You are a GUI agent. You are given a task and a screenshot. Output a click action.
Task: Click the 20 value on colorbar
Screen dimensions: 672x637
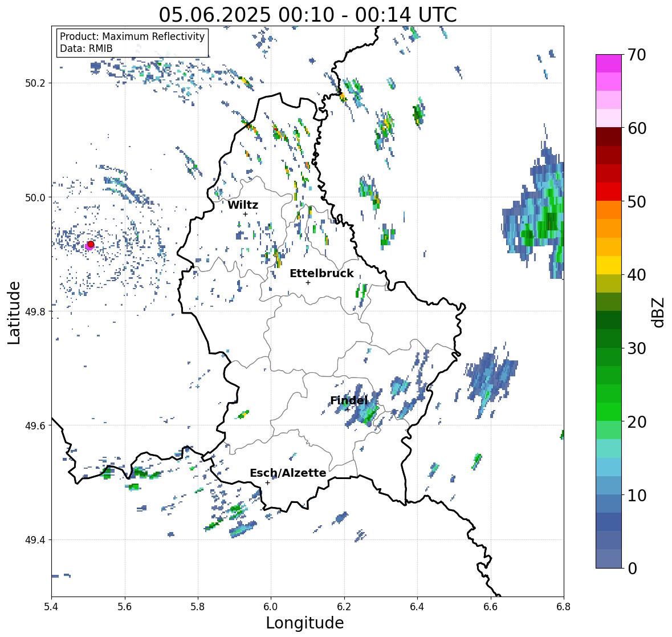click(x=637, y=421)
